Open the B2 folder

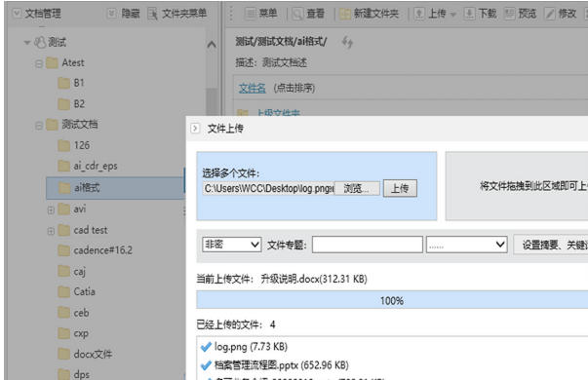[71, 104]
